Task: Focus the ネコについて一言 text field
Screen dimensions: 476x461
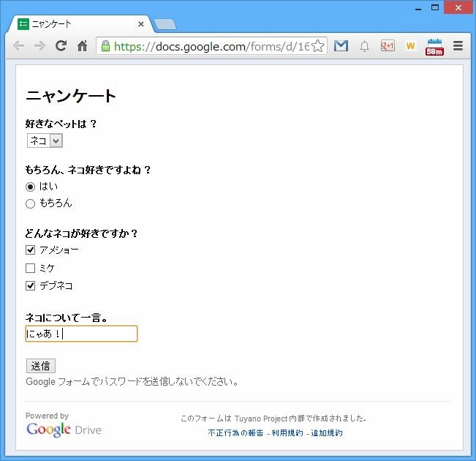Action: click(x=81, y=334)
